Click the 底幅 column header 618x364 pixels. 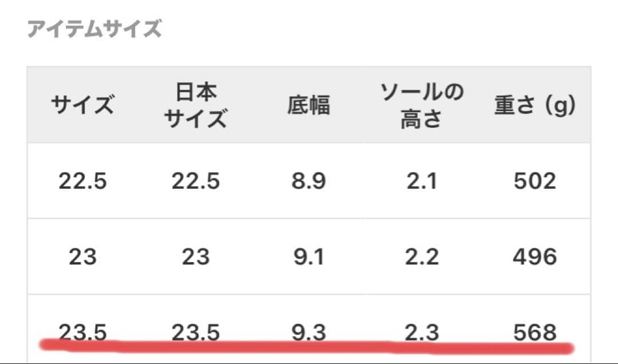tap(308, 105)
